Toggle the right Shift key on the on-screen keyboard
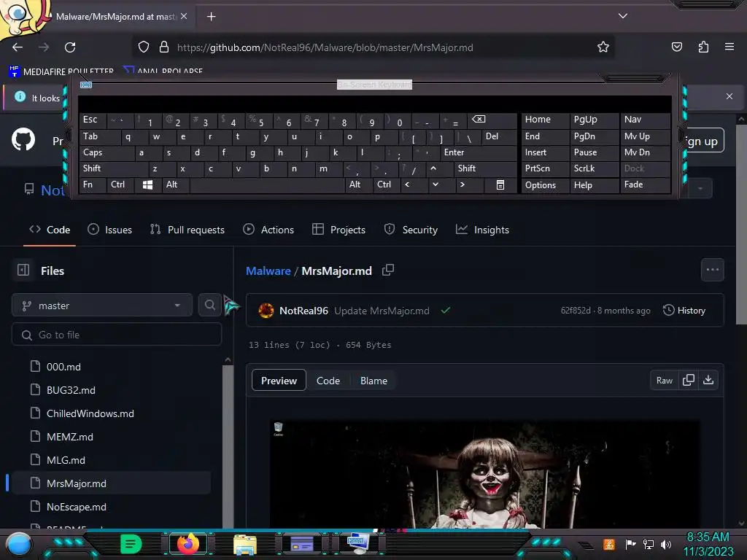This screenshot has width=747, height=560. (x=485, y=168)
